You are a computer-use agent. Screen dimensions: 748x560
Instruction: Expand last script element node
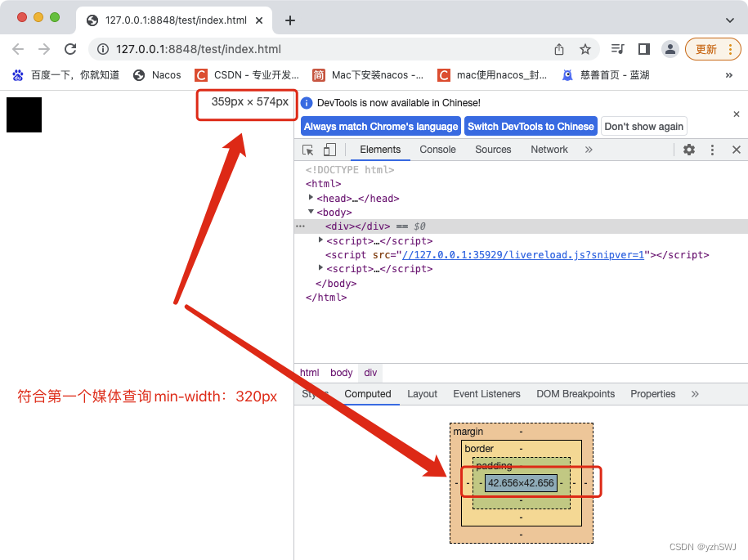(x=320, y=268)
